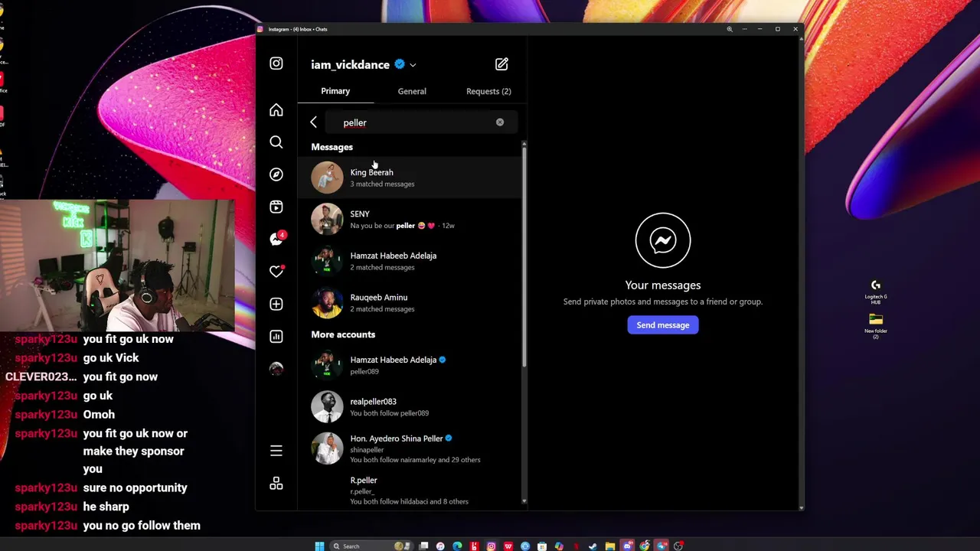Viewport: 980px width, 551px height.
Task: Click the King Beerah profile picture
Action: click(x=327, y=178)
